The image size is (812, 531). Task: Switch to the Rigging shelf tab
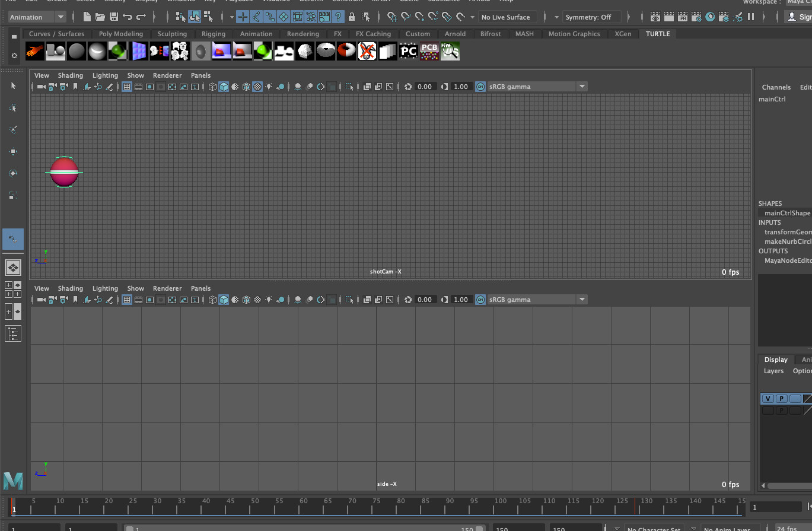[213, 34]
